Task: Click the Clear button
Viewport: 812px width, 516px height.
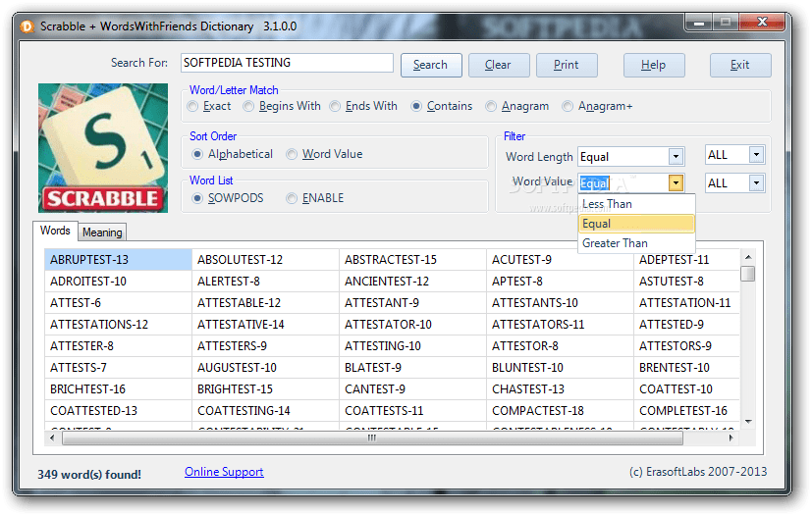Action: (x=498, y=65)
